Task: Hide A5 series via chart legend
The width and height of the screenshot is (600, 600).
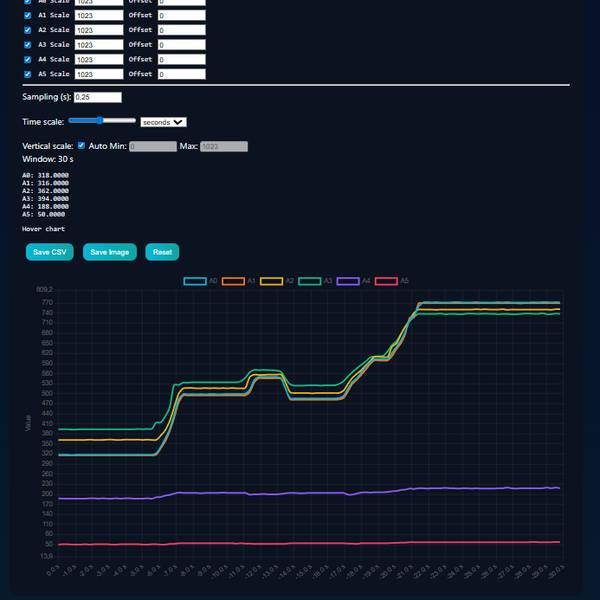Action: point(391,281)
